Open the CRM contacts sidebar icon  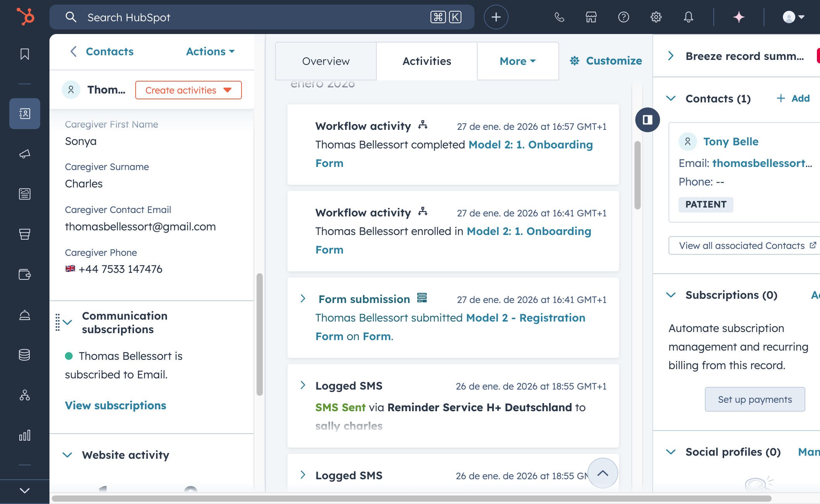coord(25,114)
